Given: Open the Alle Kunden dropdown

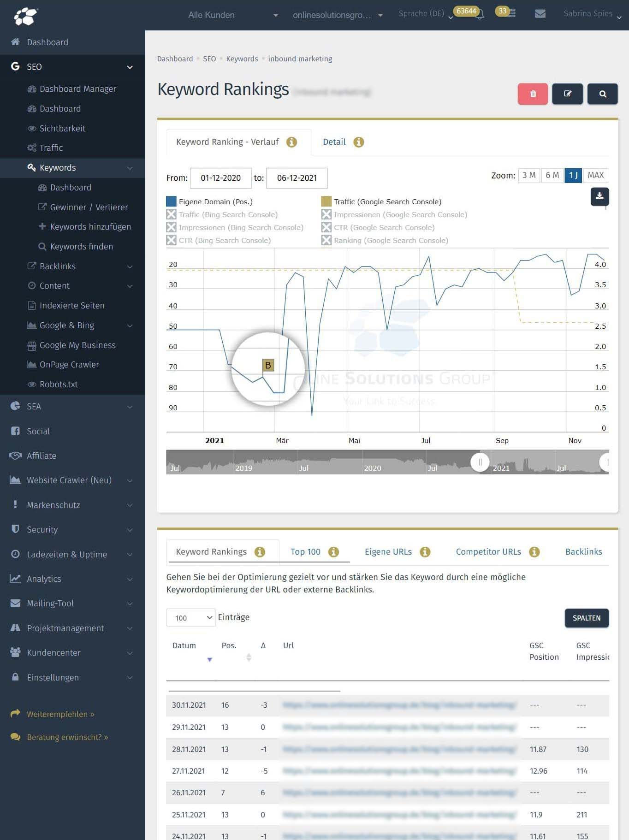Looking at the screenshot, I should (x=233, y=15).
